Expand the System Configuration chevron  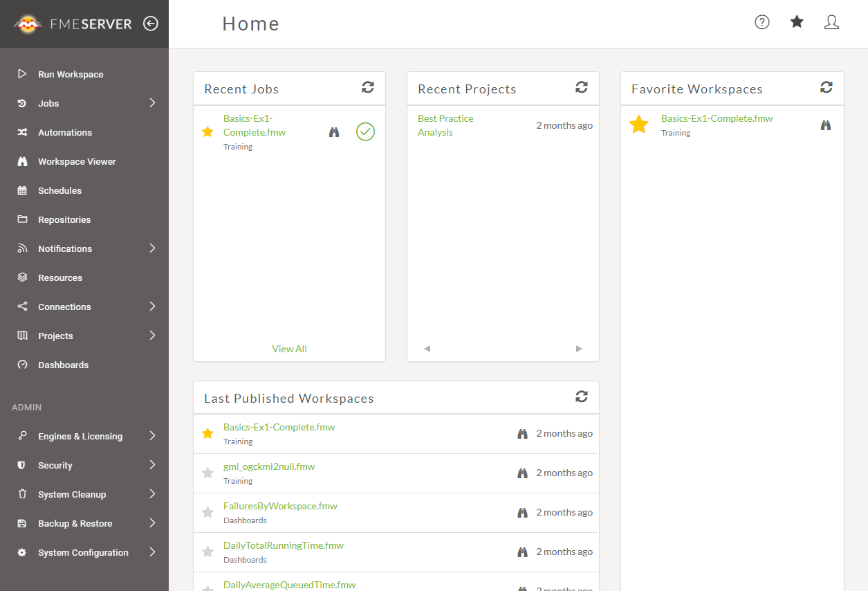[x=152, y=552]
